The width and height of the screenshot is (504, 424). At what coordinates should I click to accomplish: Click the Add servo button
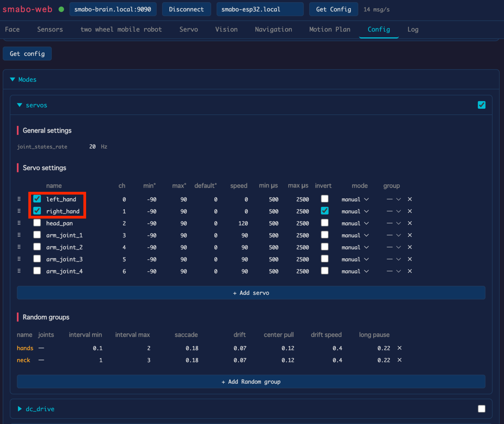(x=251, y=293)
